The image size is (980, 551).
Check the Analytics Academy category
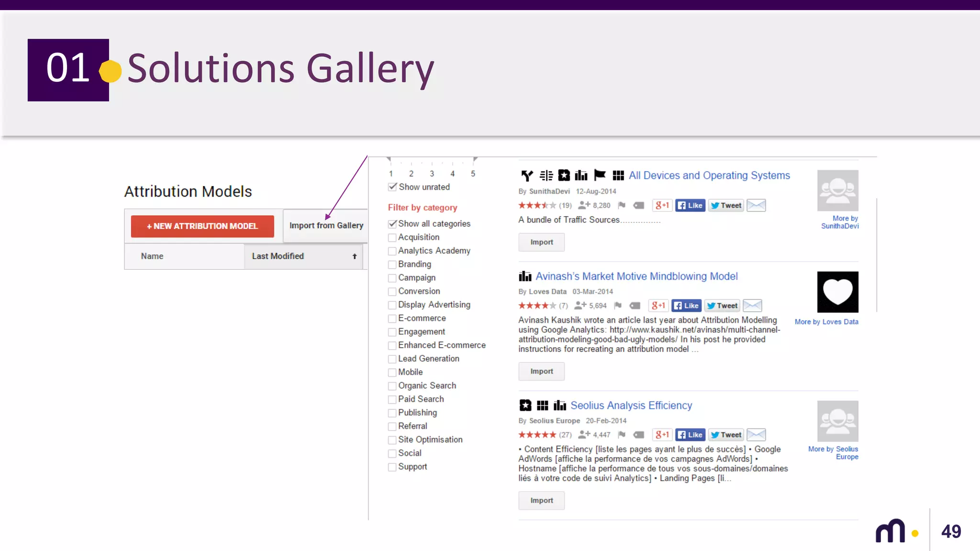click(x=392, y=251)
